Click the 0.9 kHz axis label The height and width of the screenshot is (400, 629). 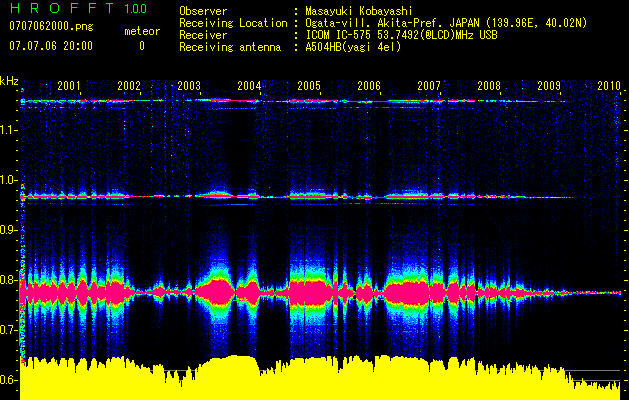click(9, 230)
